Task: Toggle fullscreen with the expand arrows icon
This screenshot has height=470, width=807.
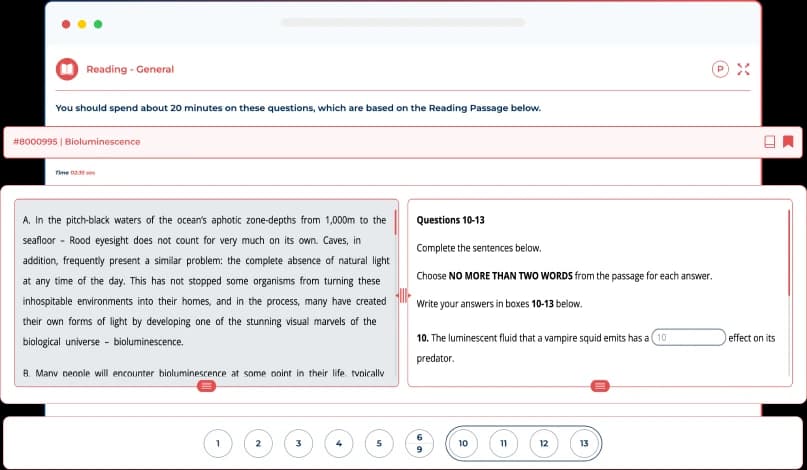Action: pyautogui.click(x=742, y=69)
